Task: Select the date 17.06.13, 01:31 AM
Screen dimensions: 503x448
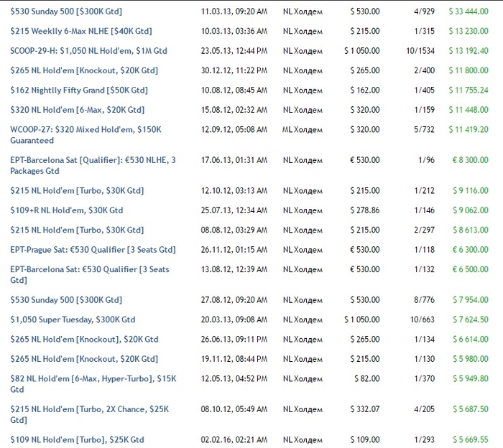Action: click(234, 160)
